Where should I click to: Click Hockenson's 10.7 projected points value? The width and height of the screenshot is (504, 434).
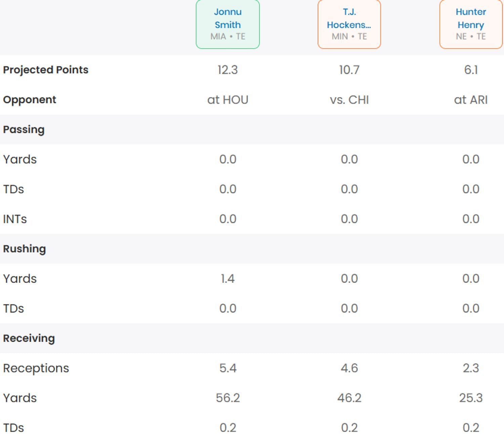(349, 70)
